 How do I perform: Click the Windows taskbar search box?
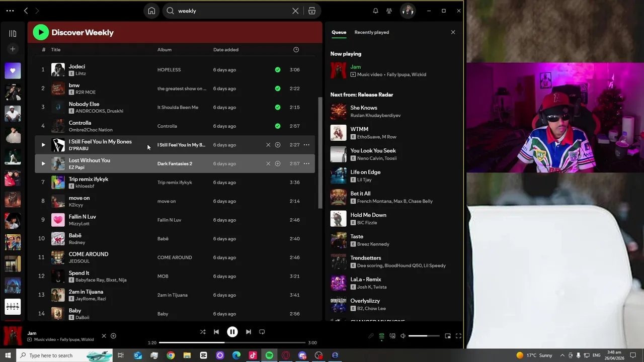tap(65, 355)
